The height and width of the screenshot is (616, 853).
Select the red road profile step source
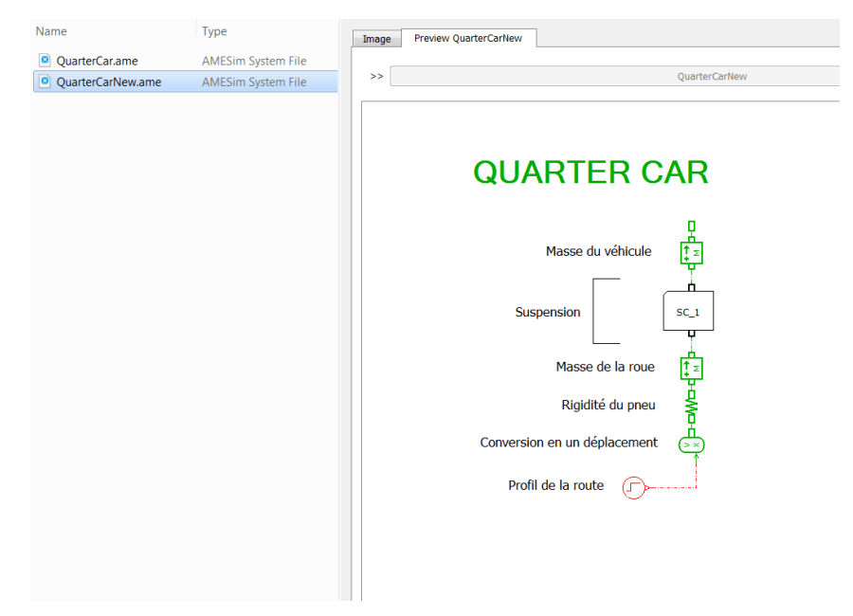click(x=633, y=487)
